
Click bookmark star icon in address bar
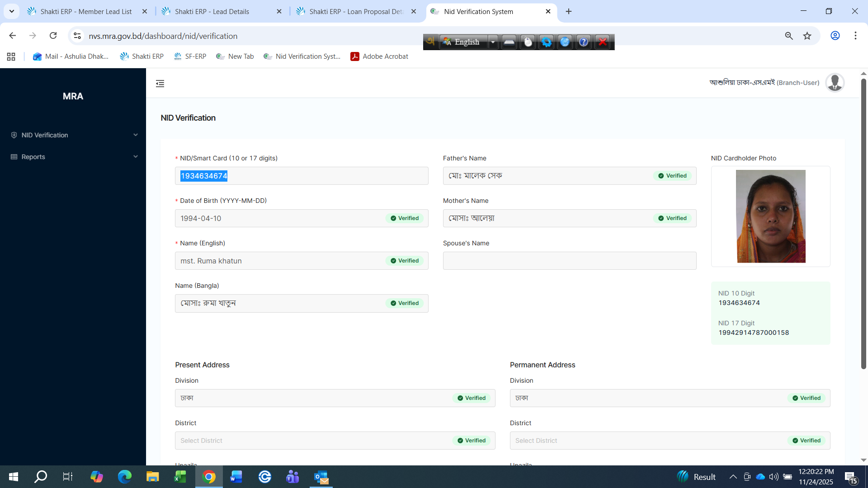[x=807, y=36]
